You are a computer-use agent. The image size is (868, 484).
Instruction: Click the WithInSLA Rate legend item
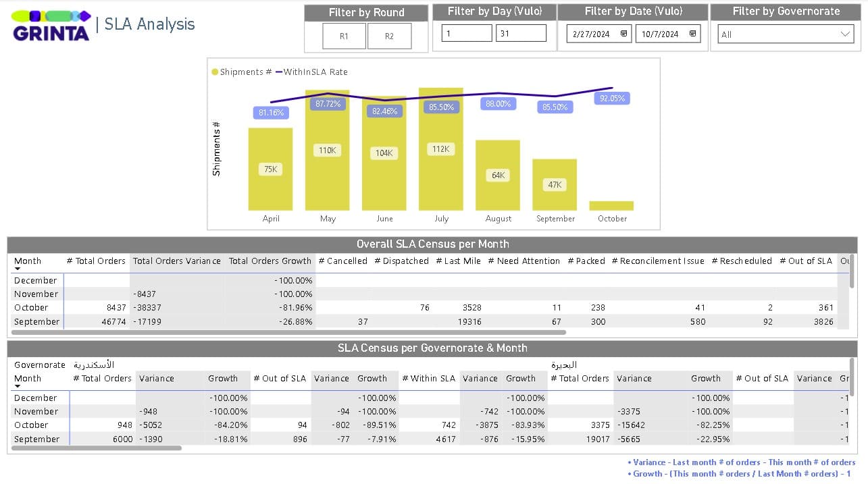click(311, 72)
